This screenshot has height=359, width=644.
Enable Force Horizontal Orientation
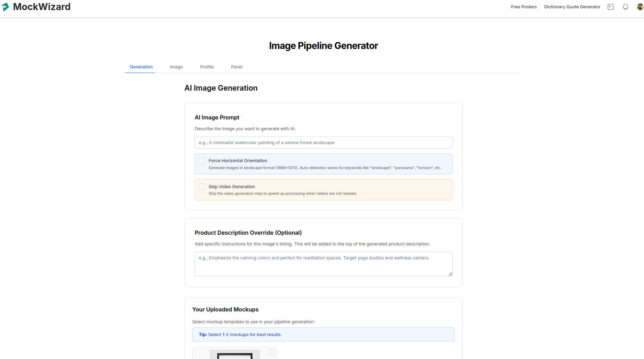(x=202, y=160)
